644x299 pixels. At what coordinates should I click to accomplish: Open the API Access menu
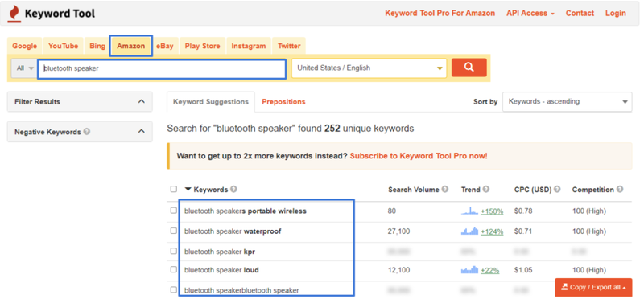[530, 13]
